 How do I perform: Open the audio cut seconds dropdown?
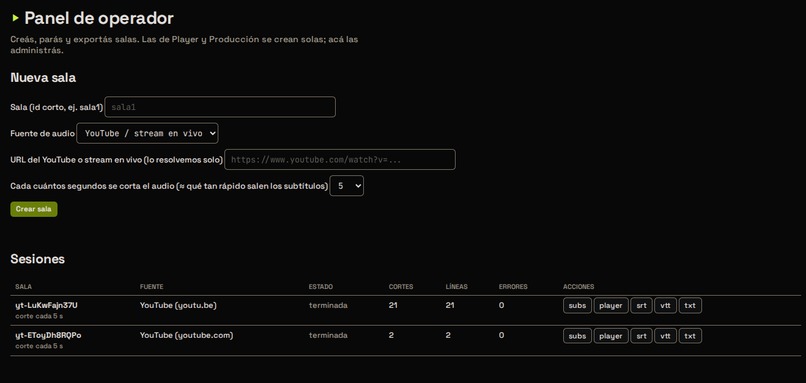(x=346, y=186)
